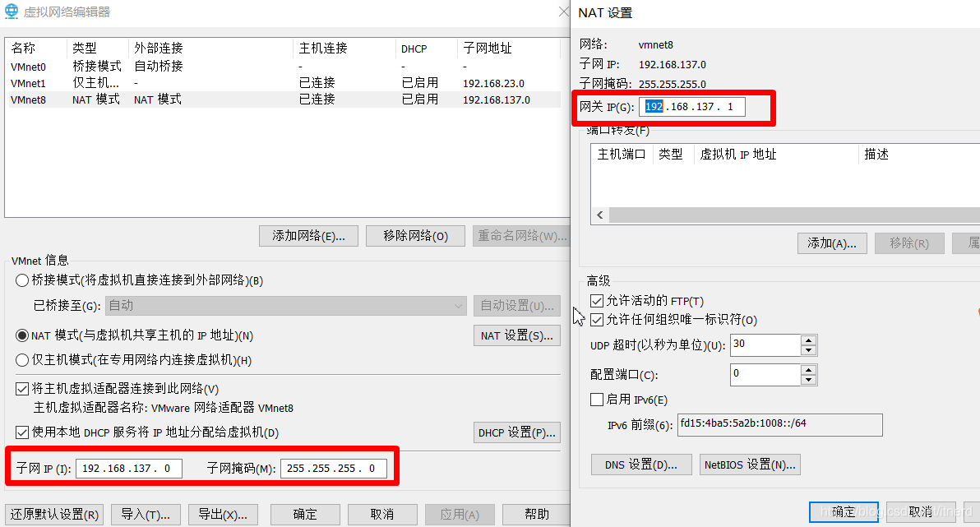This screenshot has width=980, height=527.
Task: Increase UDP 超时 with up arrow
Action: (809, 340)
